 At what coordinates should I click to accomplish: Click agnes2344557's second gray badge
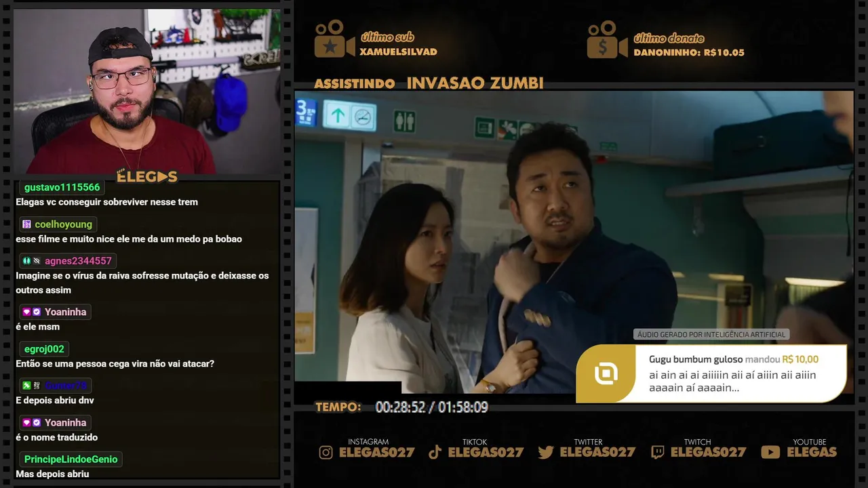(37, 261)
